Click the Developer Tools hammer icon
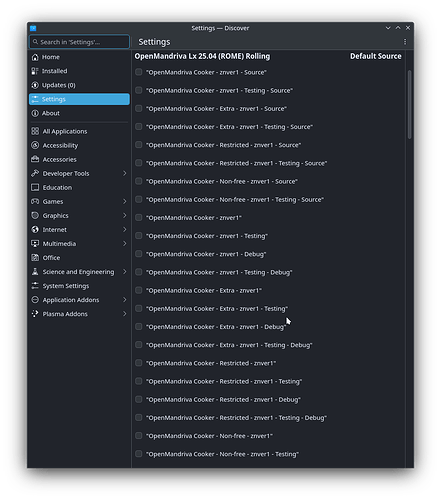 click(35, 173)
